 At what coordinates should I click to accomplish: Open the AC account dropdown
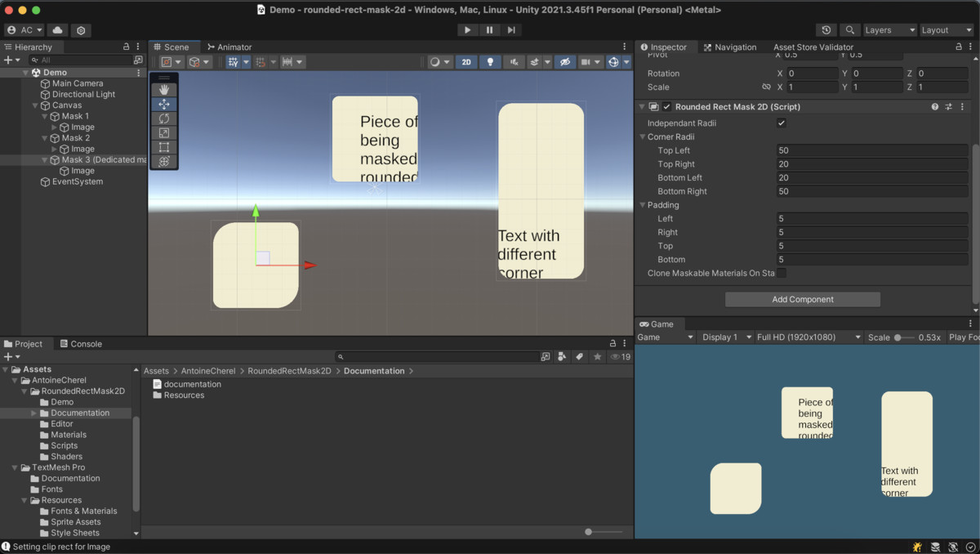[x=24, y=30]
